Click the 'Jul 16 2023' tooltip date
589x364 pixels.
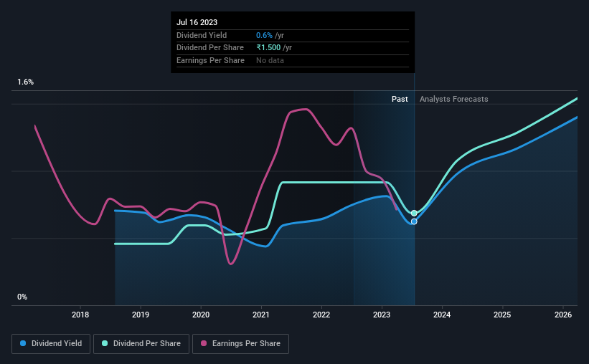[197, 22]
